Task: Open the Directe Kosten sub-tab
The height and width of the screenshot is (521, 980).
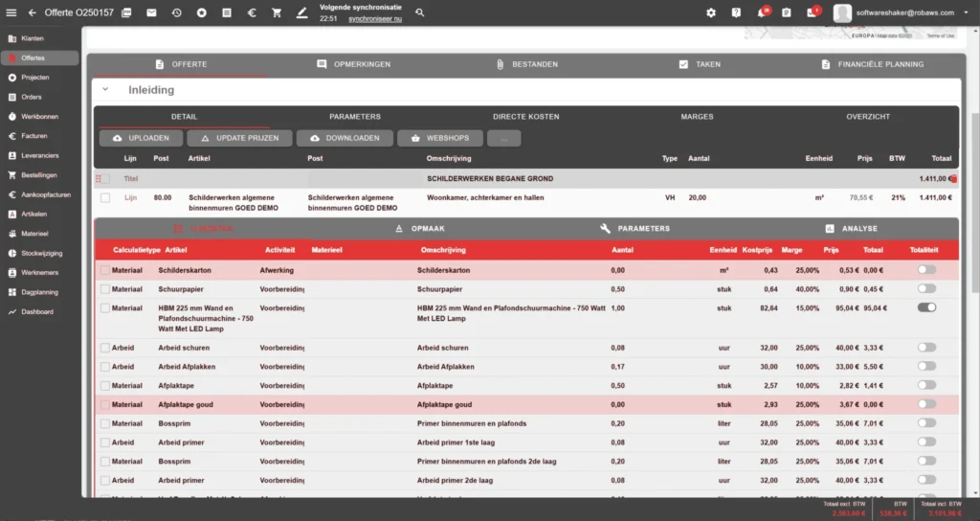Action: click(x=525, y=117)
